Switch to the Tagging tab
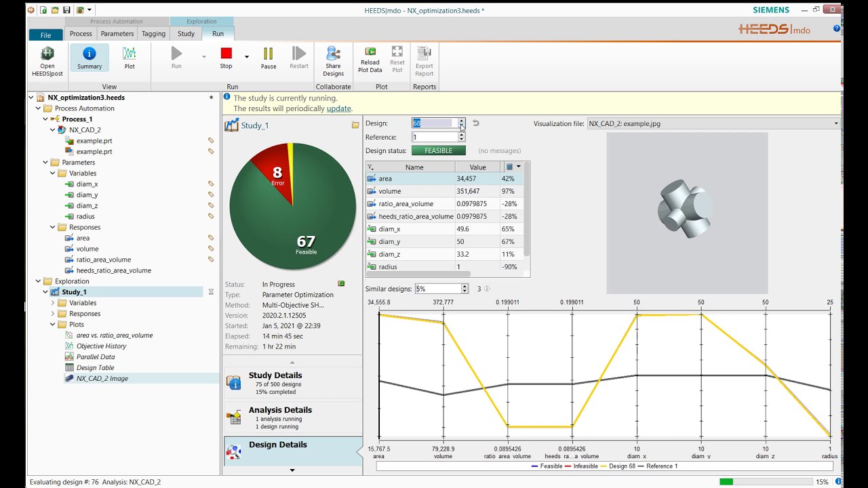 click(x=153, y=34)
